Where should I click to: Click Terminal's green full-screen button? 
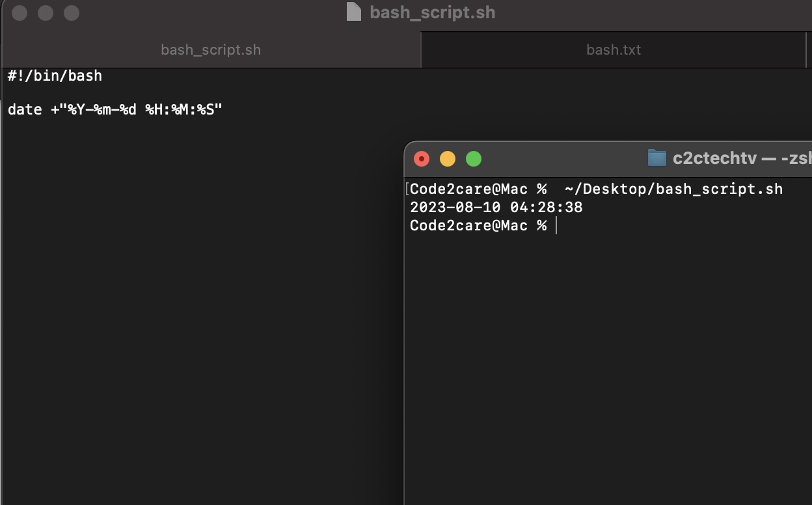[474, 158]
